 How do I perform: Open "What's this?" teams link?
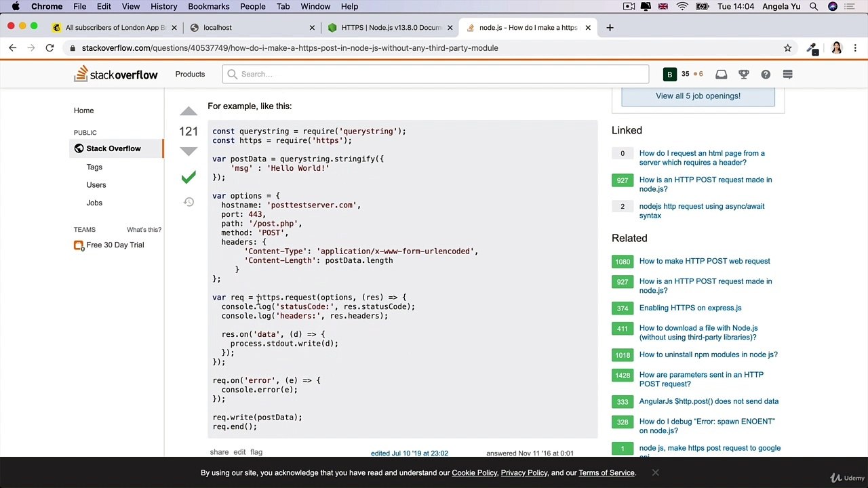[144, 230]
